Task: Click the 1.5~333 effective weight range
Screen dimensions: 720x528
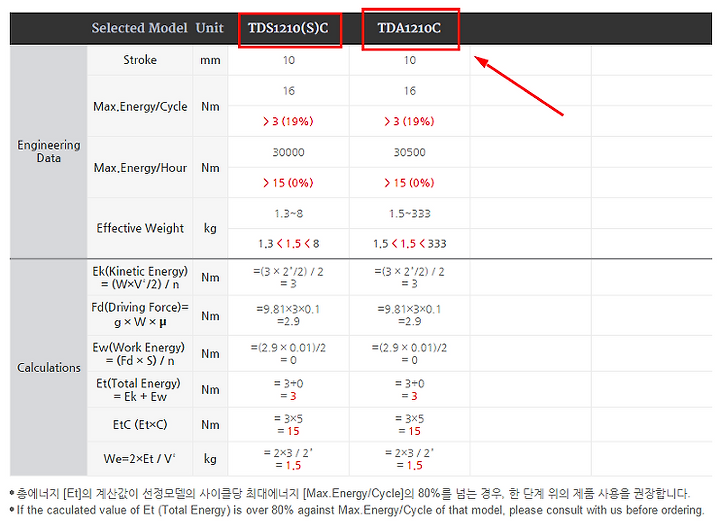Action: point(410,213)
